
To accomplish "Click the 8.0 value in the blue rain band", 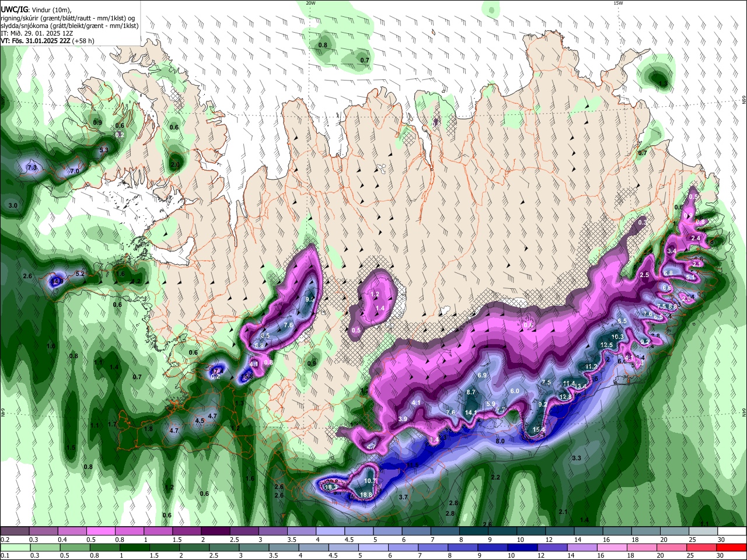I will [x=500, y=442].
